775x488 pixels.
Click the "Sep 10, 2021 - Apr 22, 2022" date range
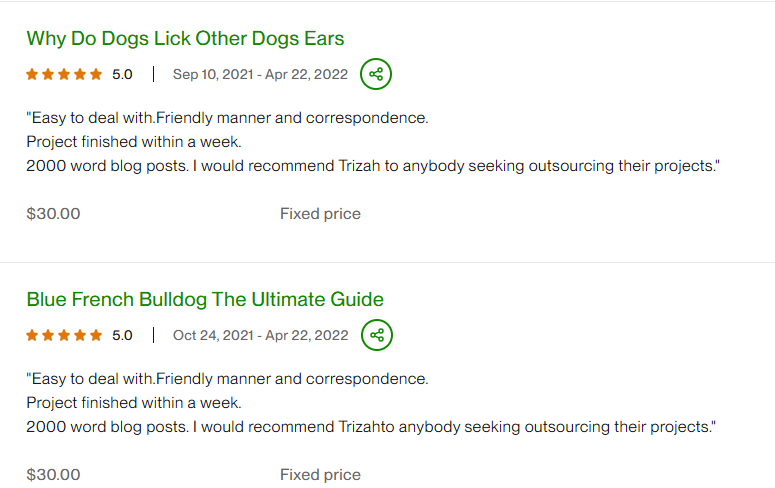coord(260,74)
